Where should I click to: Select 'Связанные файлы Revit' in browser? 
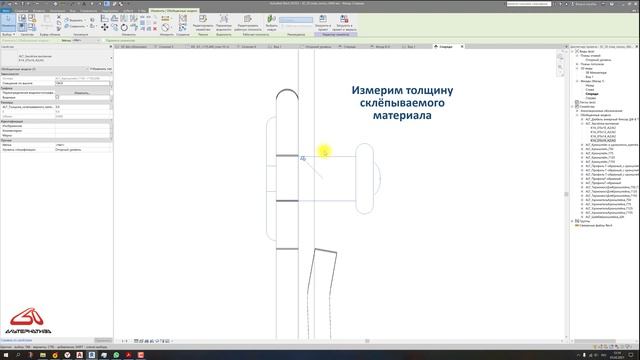tap(596, 225)
